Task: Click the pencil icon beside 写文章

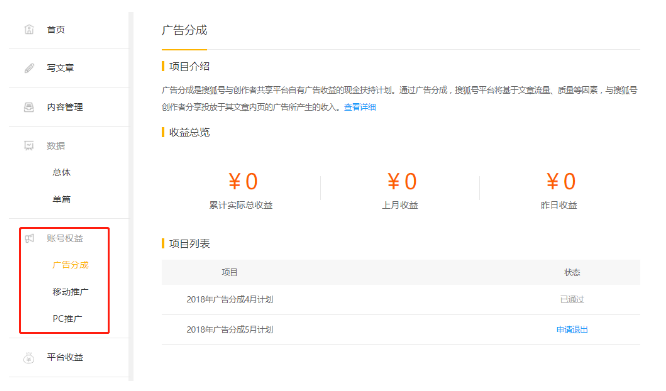Action: pos(29,68)
